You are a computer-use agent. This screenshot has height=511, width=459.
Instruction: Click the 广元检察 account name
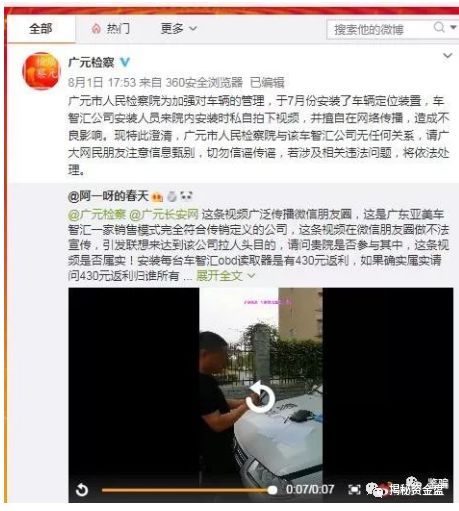coord(91,62)
